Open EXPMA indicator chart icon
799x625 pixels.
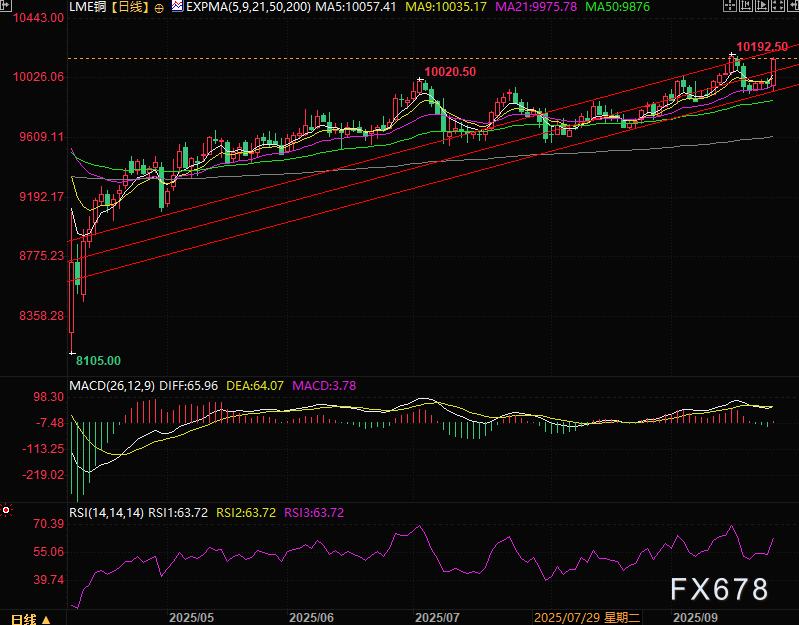177,7
